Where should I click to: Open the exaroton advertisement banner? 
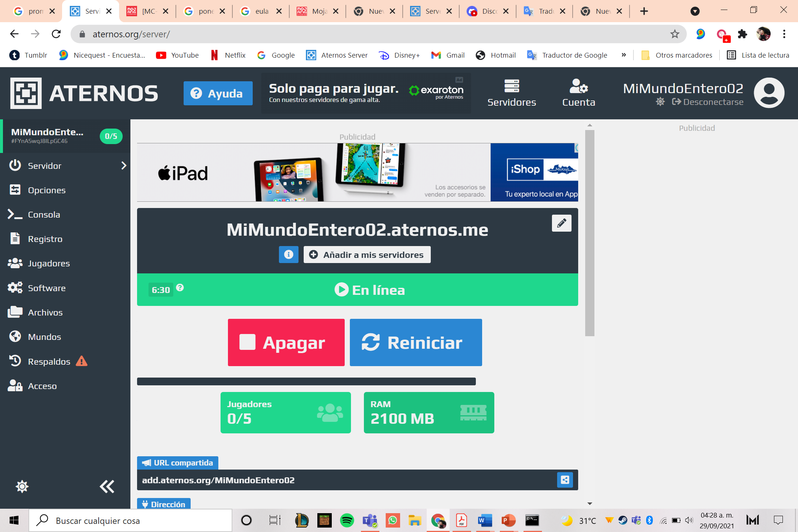366,93
